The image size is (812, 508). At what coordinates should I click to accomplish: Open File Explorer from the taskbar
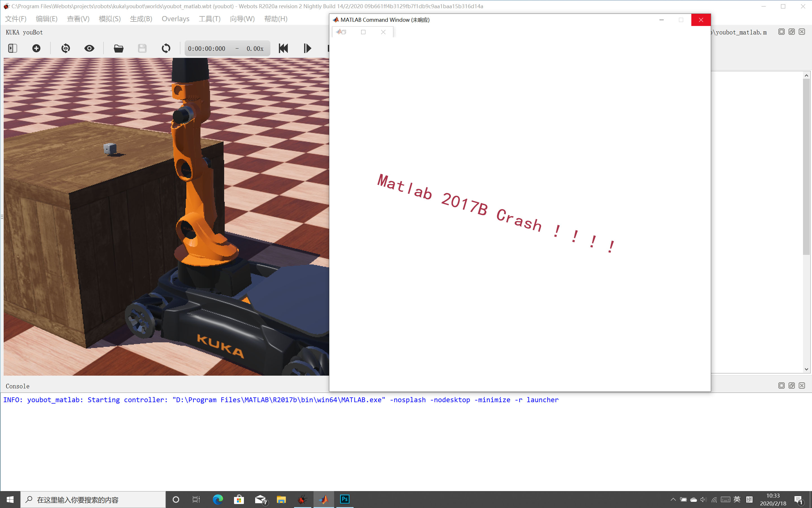tap(281, 500)
